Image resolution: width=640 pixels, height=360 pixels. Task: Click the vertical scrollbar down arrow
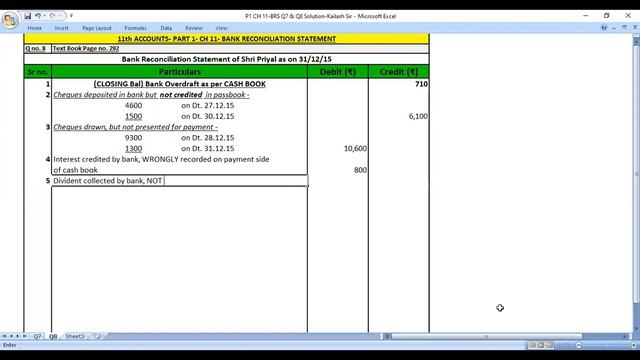tap(636, 329)
